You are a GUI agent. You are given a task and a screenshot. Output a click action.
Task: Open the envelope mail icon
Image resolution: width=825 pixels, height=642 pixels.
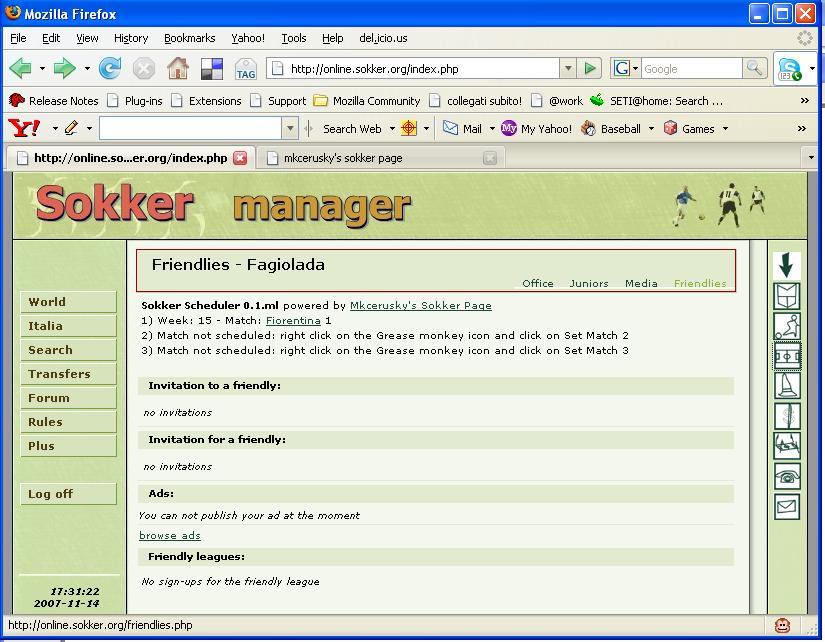coord(787,507)
